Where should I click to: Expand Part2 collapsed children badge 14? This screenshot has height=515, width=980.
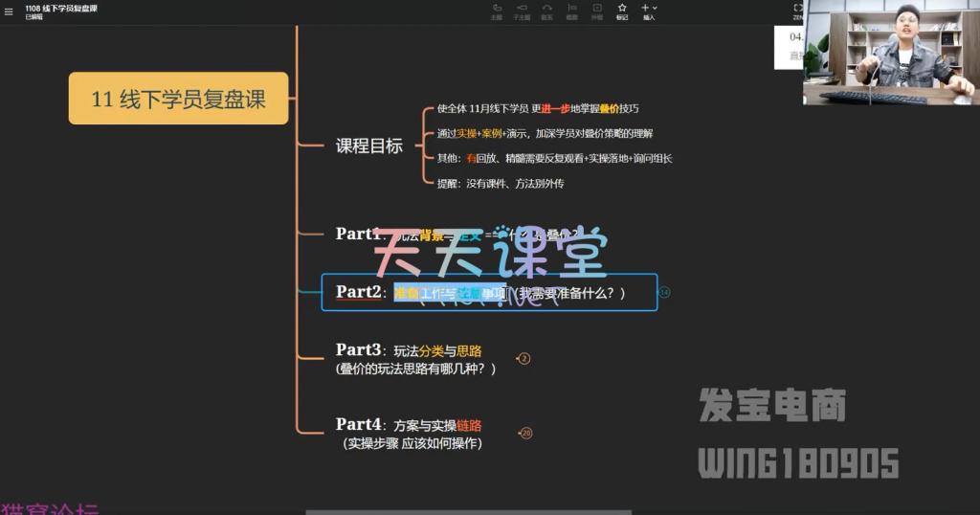click(x=664, y=292)
